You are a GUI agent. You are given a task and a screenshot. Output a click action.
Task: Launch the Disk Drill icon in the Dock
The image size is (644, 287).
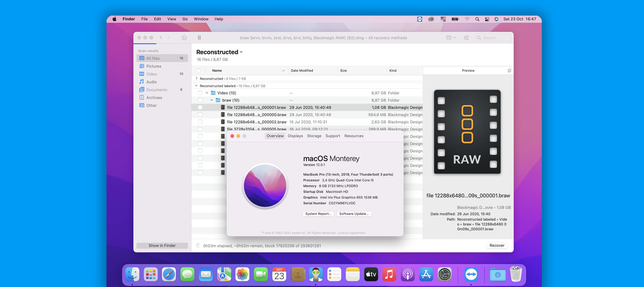click(x=316, y=274)
